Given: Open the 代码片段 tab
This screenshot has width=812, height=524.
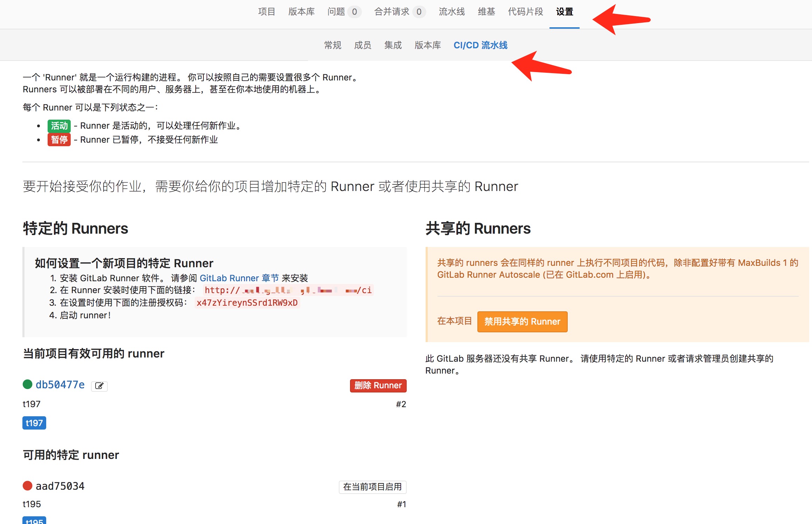Looking at the screenshot, I should 525,12.
